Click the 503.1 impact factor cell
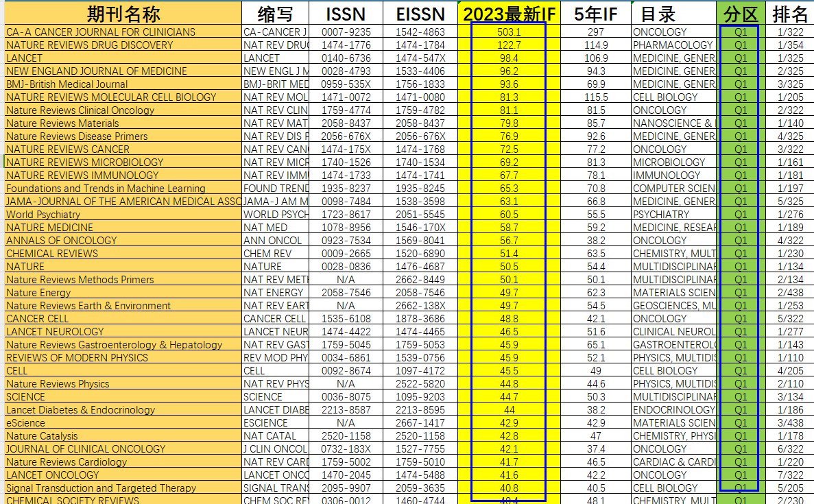Screen dimensions: 814x504 [x=509, y=32]
